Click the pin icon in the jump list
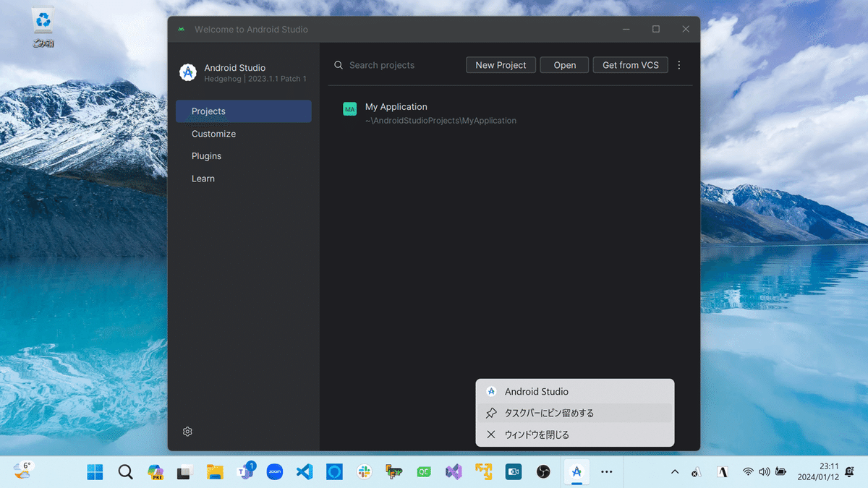Screen dimensions: 868x488 click(x=491, y=413)
